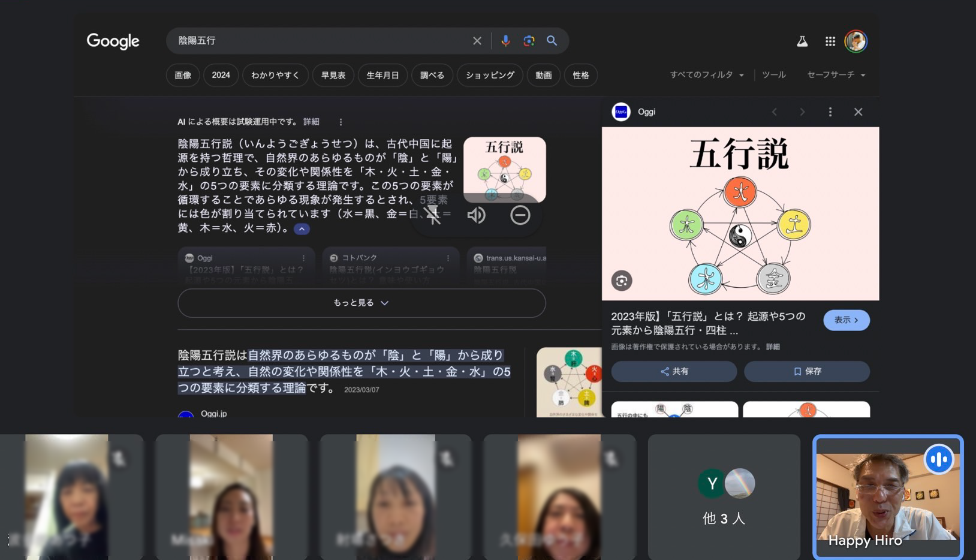
Task: Open the すべてのフィルタ dropdown
Action: coord(707,75)
